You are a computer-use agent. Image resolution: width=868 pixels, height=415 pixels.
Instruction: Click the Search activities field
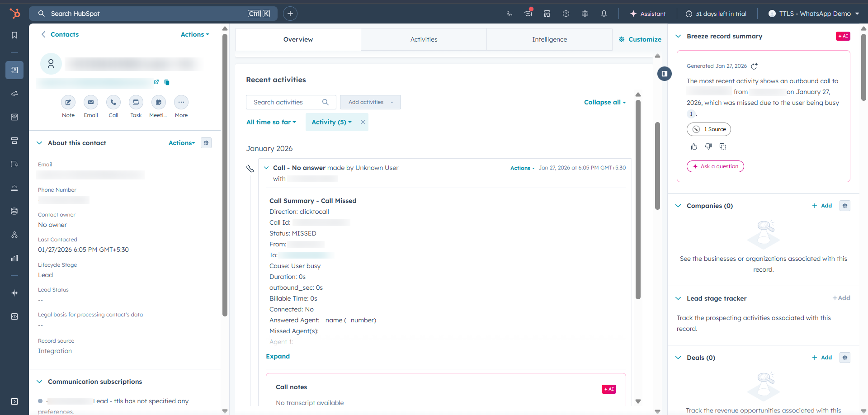click(x=287, y=102)
